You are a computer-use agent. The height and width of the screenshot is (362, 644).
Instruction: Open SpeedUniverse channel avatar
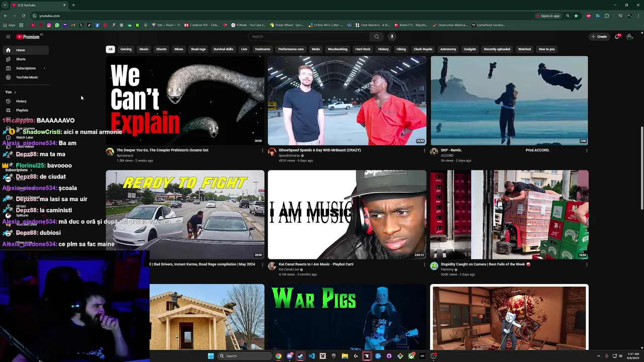click(x=272, y=152)
